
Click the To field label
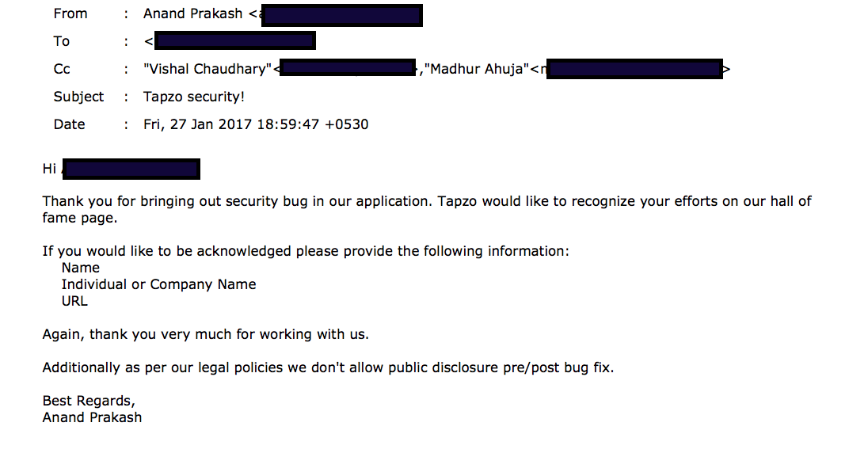point(61,41)
